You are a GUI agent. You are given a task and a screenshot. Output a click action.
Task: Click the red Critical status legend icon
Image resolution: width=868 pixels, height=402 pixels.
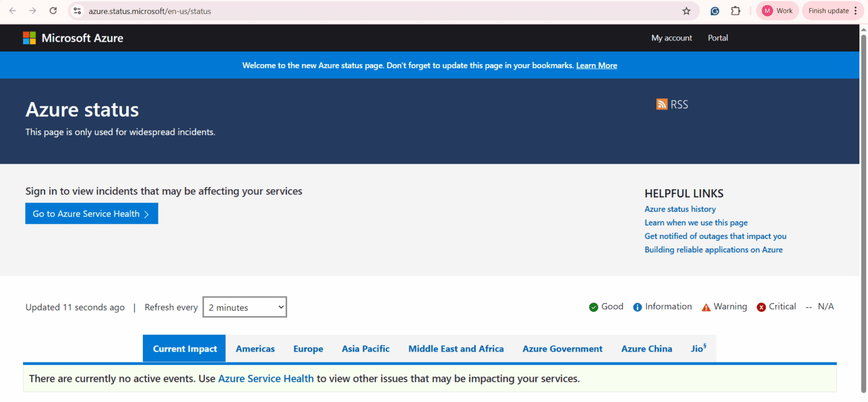761,307
